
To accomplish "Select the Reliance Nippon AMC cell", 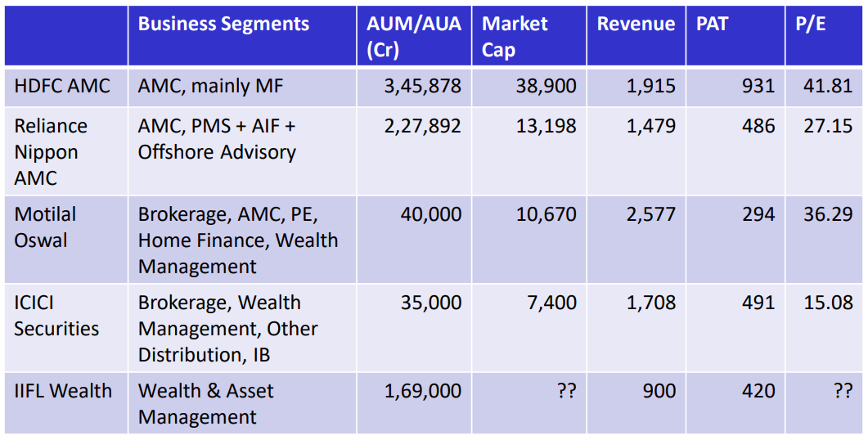I will click(x=51, y=151).
